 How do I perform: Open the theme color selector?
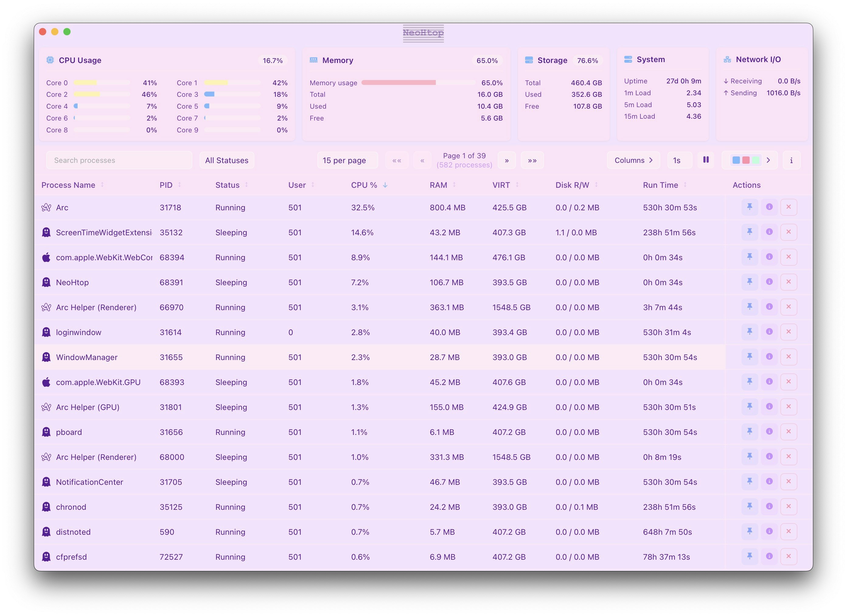pyautogui.click(x=750, y=160)
